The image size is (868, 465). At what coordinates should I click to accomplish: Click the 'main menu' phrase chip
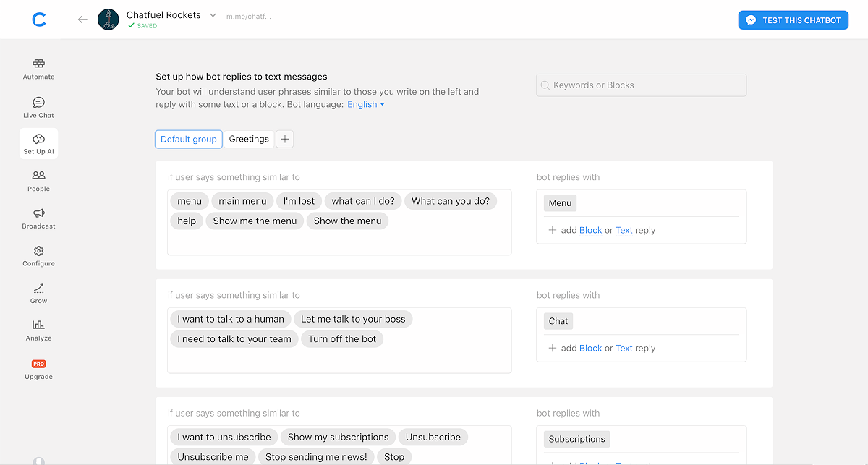(x=242, y=201)
